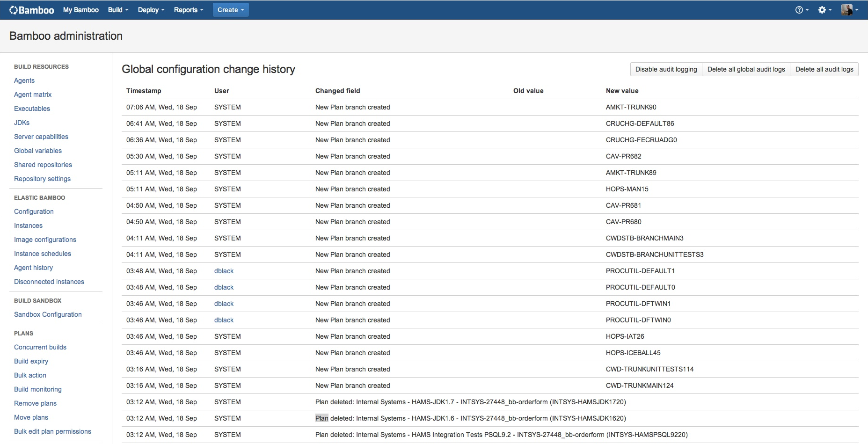Screen dimensions: 868x444
Task: Click the Bamboo logo
Action: tap(31, 10)
